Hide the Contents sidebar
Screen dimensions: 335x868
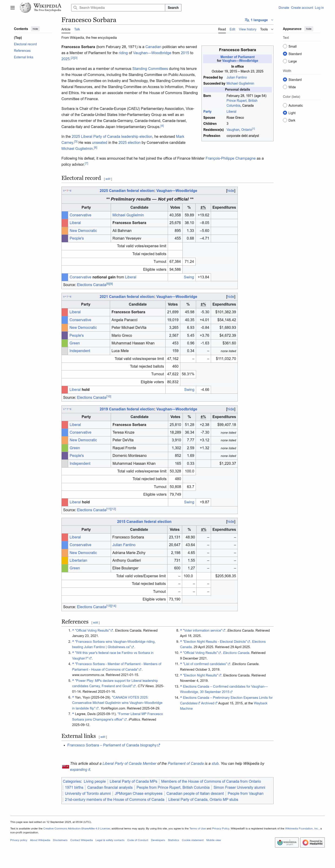pos(35,29)
